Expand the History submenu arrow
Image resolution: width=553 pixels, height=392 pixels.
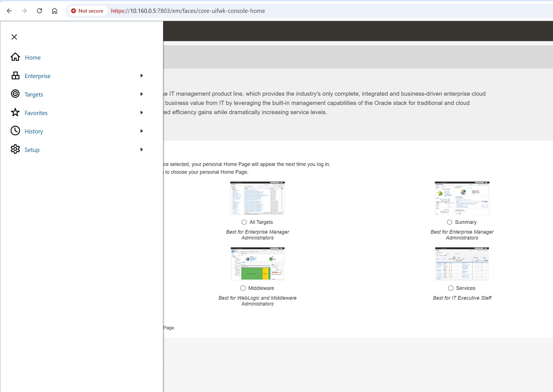142,131
